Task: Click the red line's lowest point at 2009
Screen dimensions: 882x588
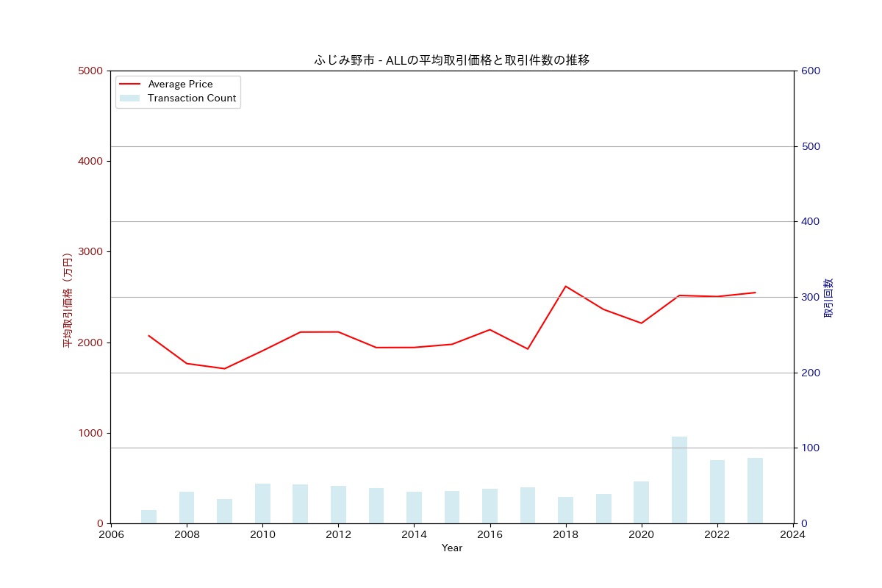Action: [x=225, y=368]
